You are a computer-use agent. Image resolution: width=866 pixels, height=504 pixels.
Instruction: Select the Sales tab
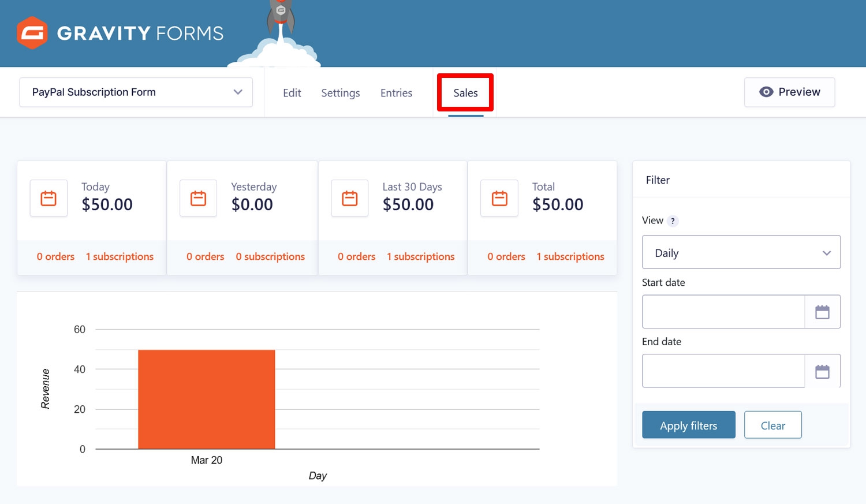tap(465, 93)
